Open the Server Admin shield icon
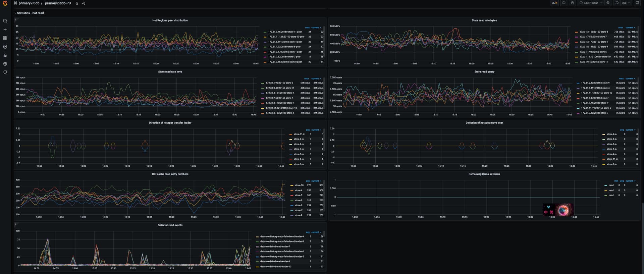This screenshot has height=274, width=644. point(5,72)
